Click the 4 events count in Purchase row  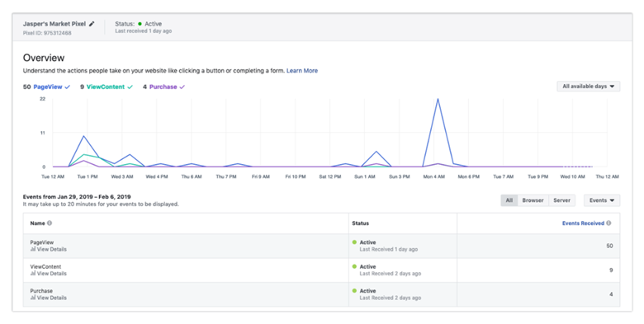611,294
